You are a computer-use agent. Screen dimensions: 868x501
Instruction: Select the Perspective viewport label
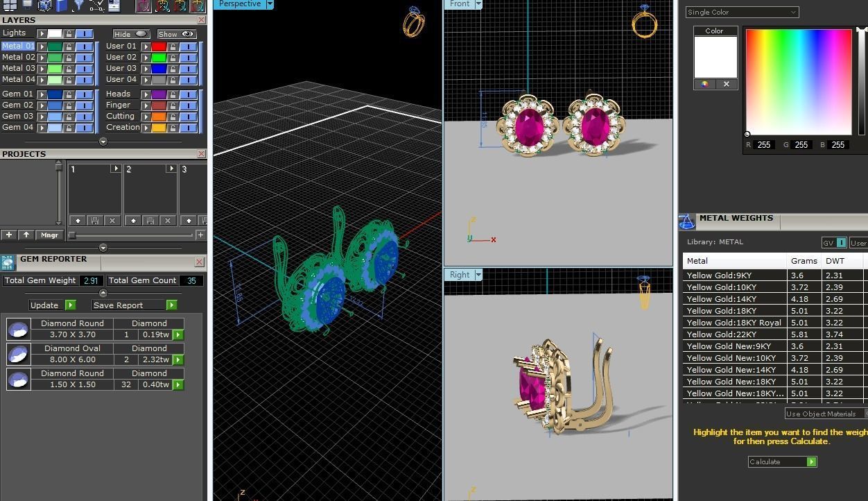click(240, 4)
